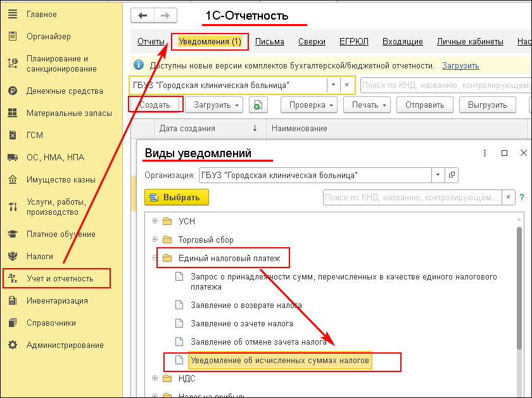Click the Создать button
Image resolution: width=532 pixels, height=398 pixels.
click(x=155, y=105)
